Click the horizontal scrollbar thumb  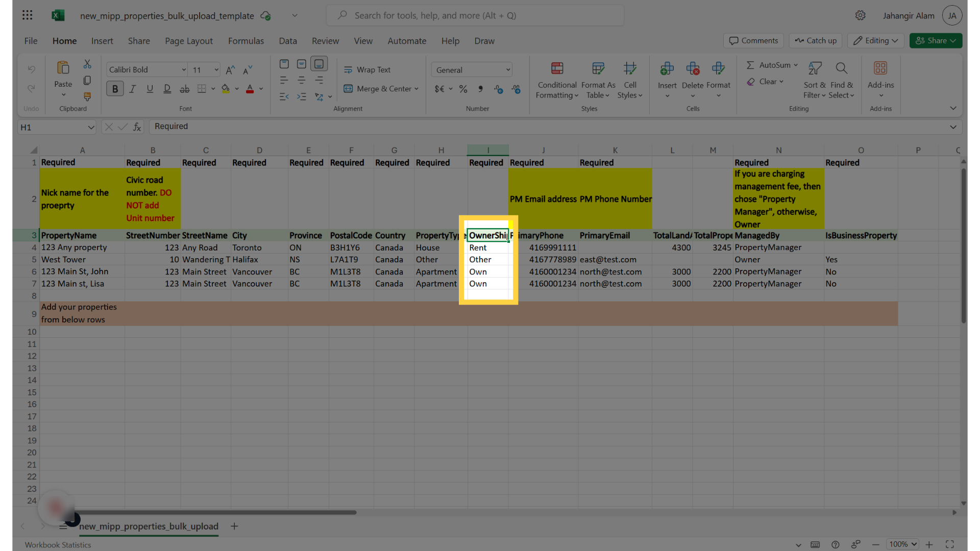[x=215, y=512]
